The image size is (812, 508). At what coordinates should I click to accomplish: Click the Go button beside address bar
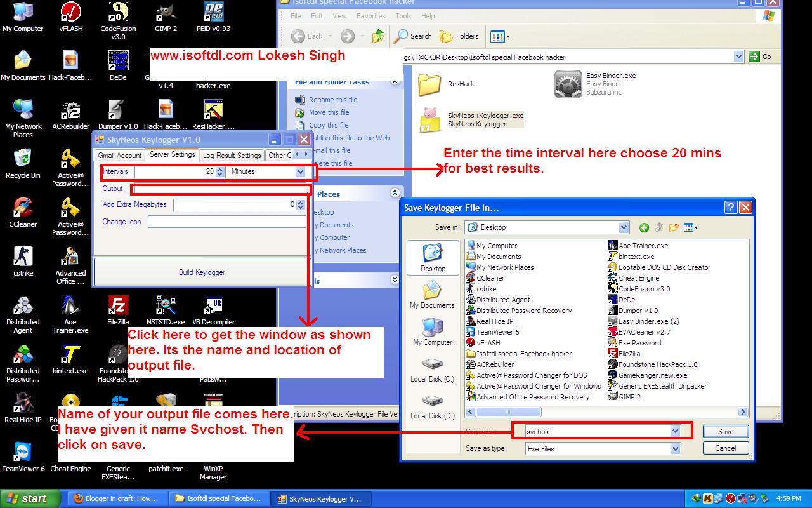(x=761, y=57)
